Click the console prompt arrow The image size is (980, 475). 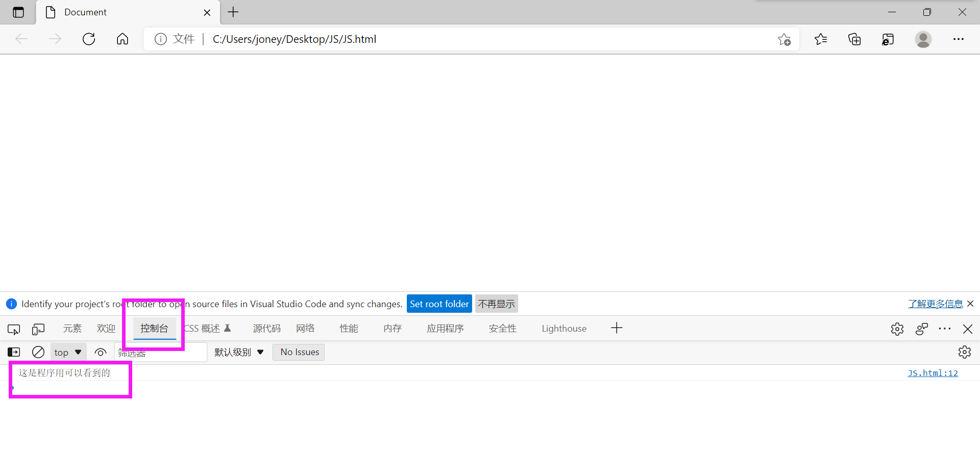13,388
